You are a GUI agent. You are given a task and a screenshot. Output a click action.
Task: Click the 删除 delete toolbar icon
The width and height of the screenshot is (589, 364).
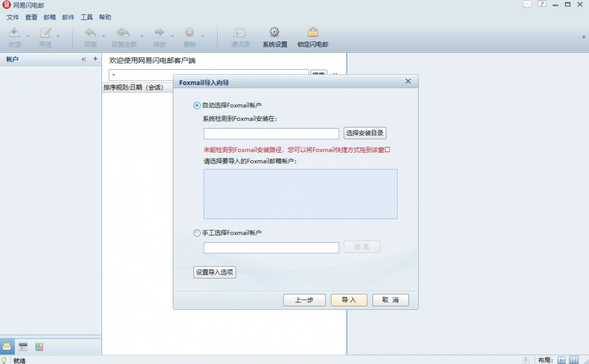(190, 33)
